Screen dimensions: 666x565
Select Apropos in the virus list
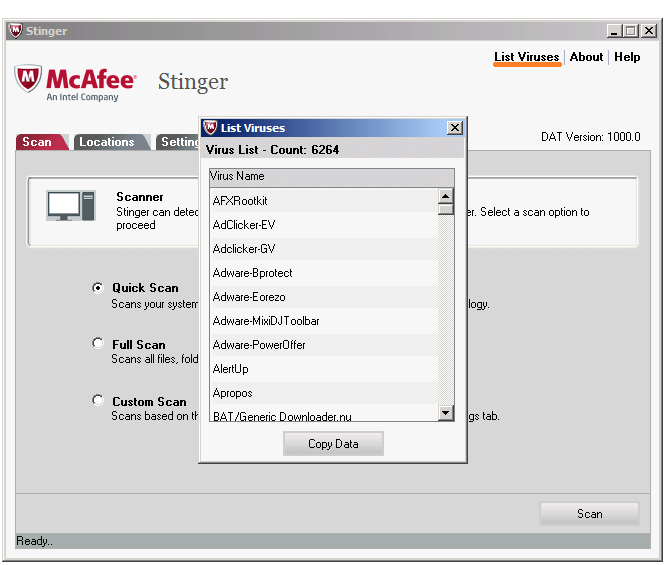click(324, 393)
